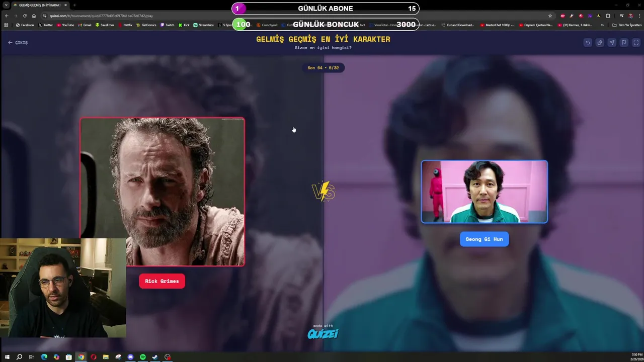Open the SaveFrom bookmark

click(104, 25)
